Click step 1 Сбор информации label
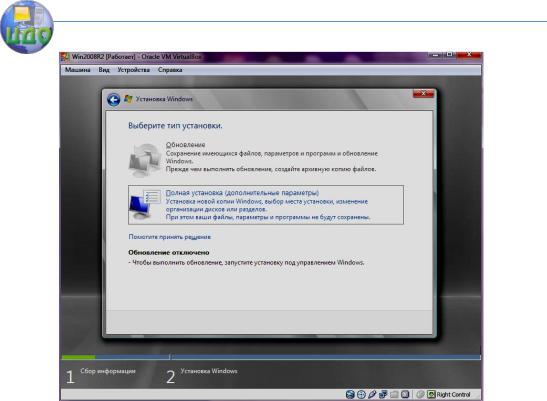547x401 pixels. (x=108, y=371)
